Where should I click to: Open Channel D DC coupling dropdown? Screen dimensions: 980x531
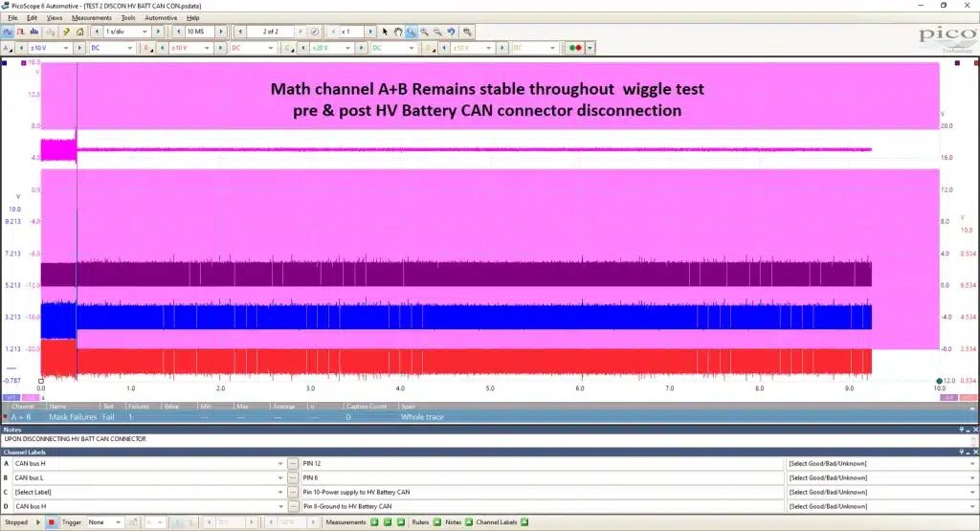coord(552,48)
